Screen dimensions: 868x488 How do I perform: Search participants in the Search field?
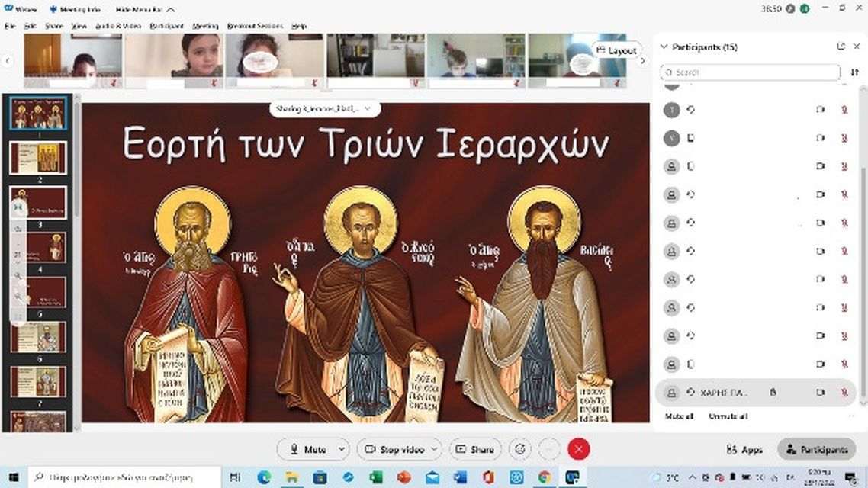coord(750,72)
